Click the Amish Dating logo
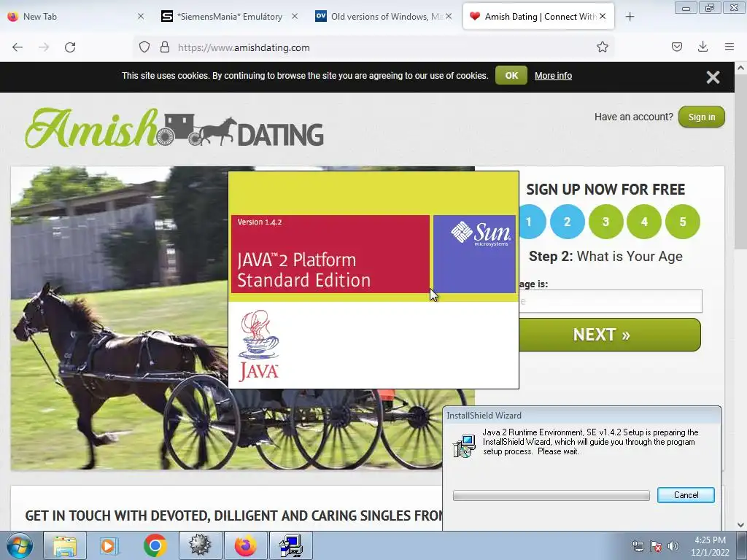 click(174, 128)
